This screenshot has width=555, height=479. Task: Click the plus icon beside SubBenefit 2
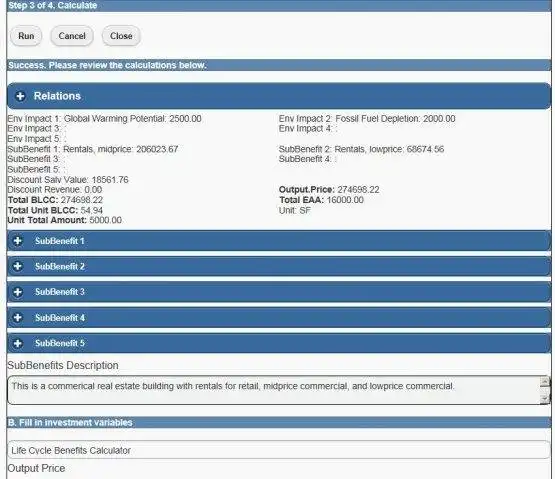18,266
